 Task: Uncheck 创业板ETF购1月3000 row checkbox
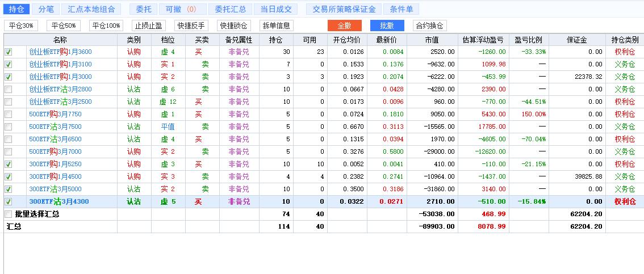coord(8,77)
